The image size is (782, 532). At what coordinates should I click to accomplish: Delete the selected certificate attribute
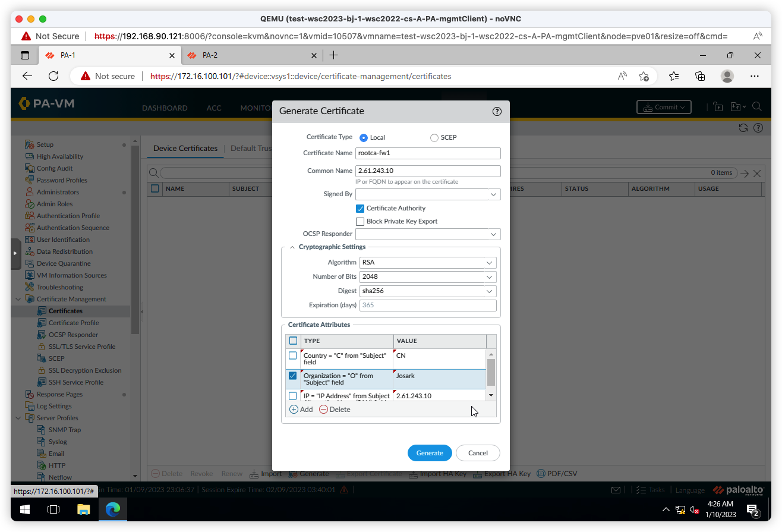[335, 410]
